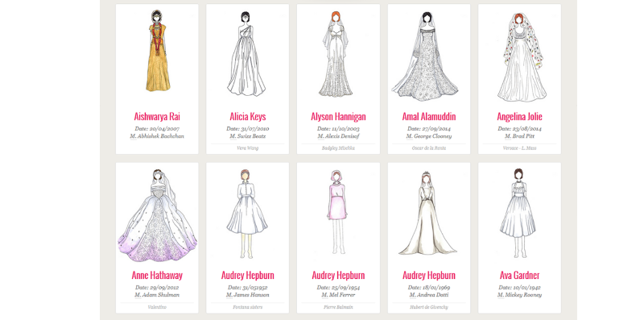
Task: Click the Aishwarya Rai name link
Action: [x=157, y=116]
